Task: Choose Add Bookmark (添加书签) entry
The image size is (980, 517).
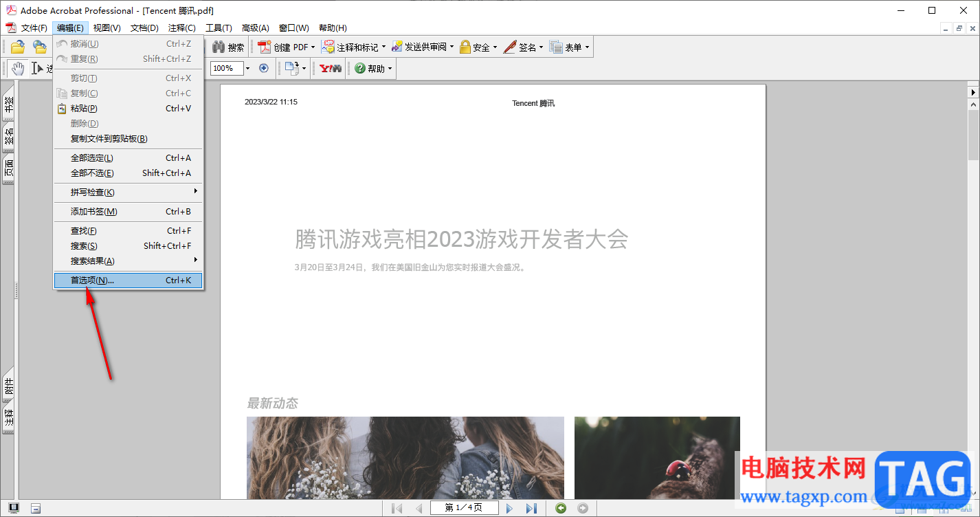Action: 128,211
